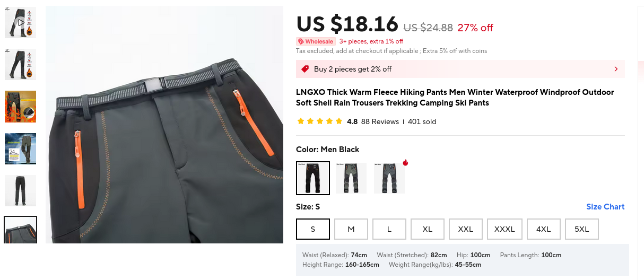Screen dimensions: 644x280
Task: Expand the Buy 2 pieces offer arrow
Action: [616, 69]
